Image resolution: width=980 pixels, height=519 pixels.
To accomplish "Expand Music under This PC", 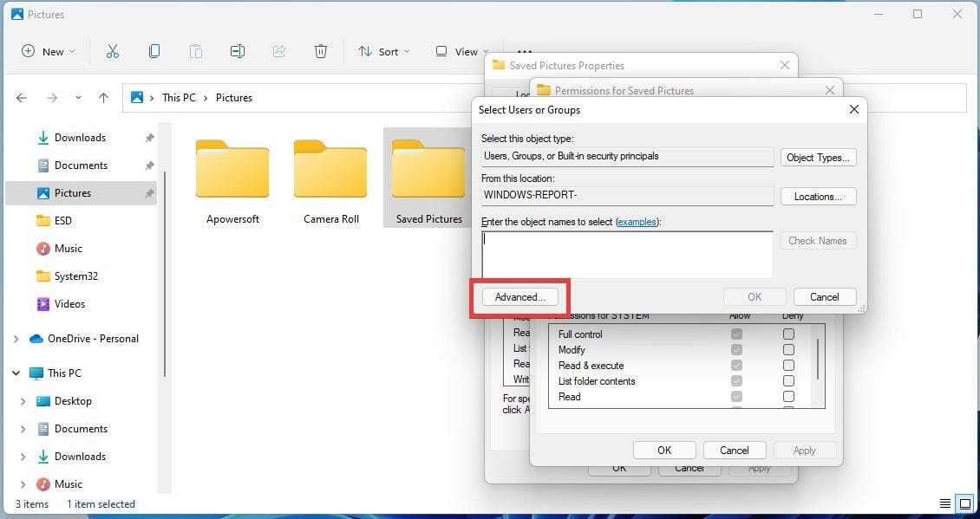I will point(23,484).
